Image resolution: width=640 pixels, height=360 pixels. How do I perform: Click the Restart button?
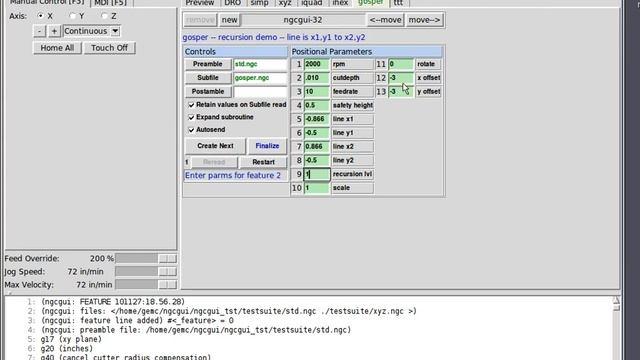[x=263, y=162]
